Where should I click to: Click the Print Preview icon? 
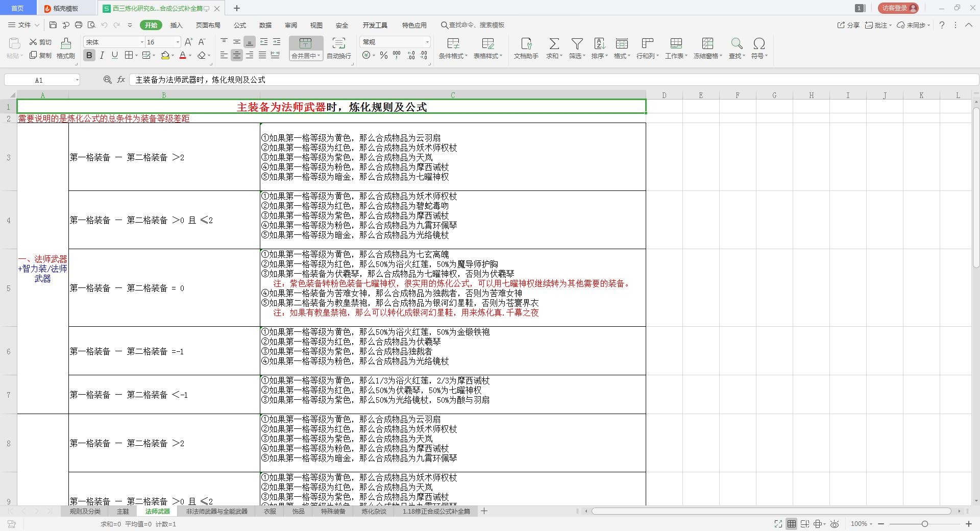coord(91,25)
